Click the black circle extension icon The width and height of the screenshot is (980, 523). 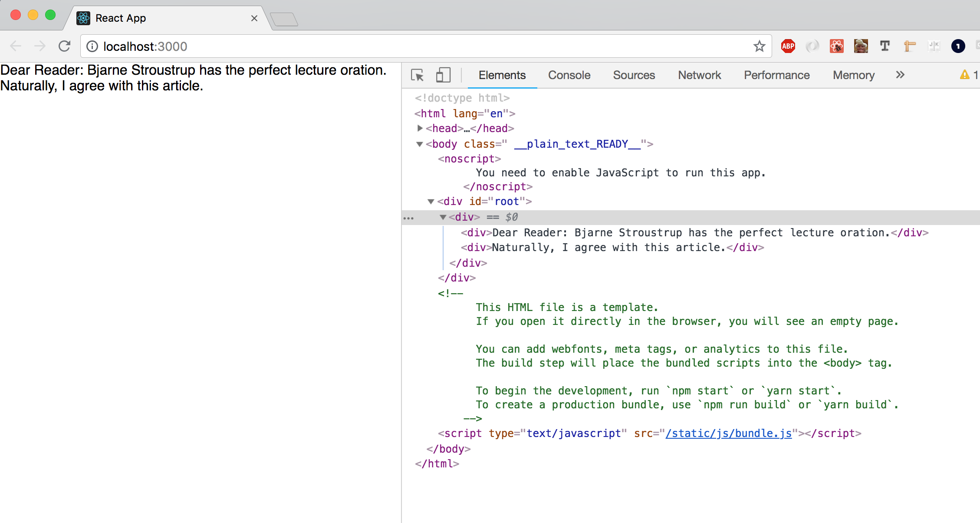958,46
